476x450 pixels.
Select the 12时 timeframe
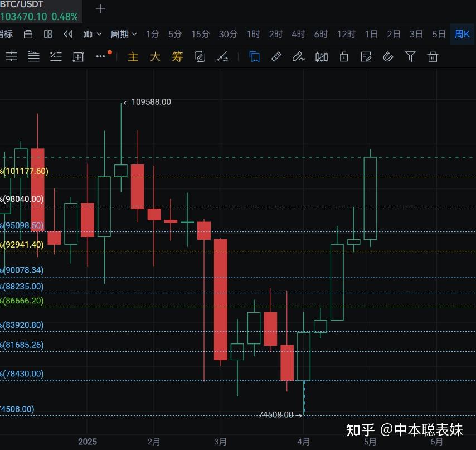346,35
